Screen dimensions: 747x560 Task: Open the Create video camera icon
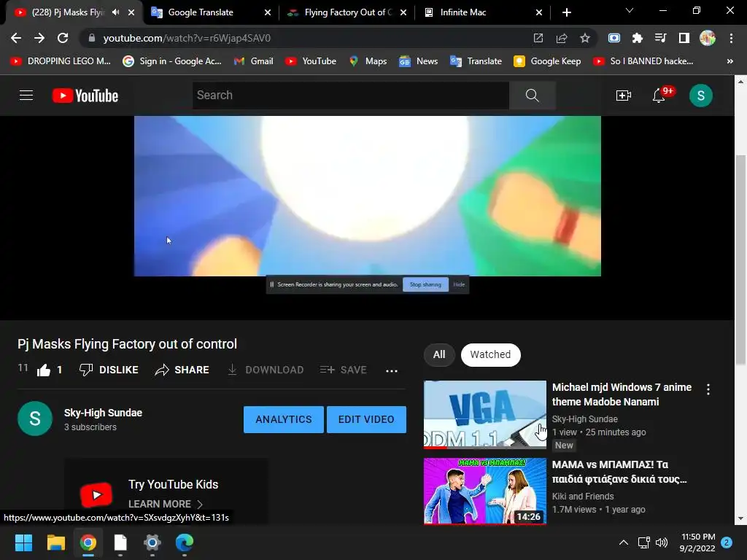(623, 96)
